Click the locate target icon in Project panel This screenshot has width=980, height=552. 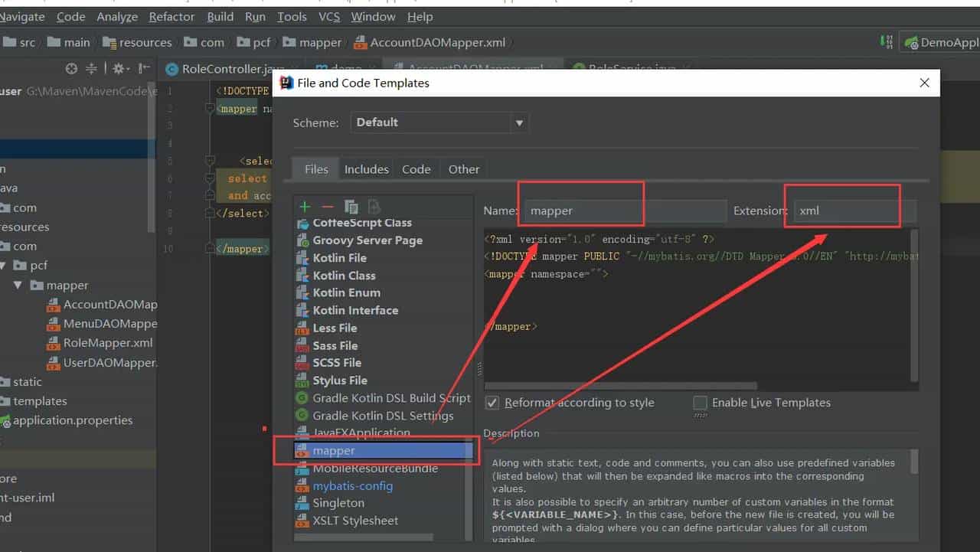coord(71,69)
